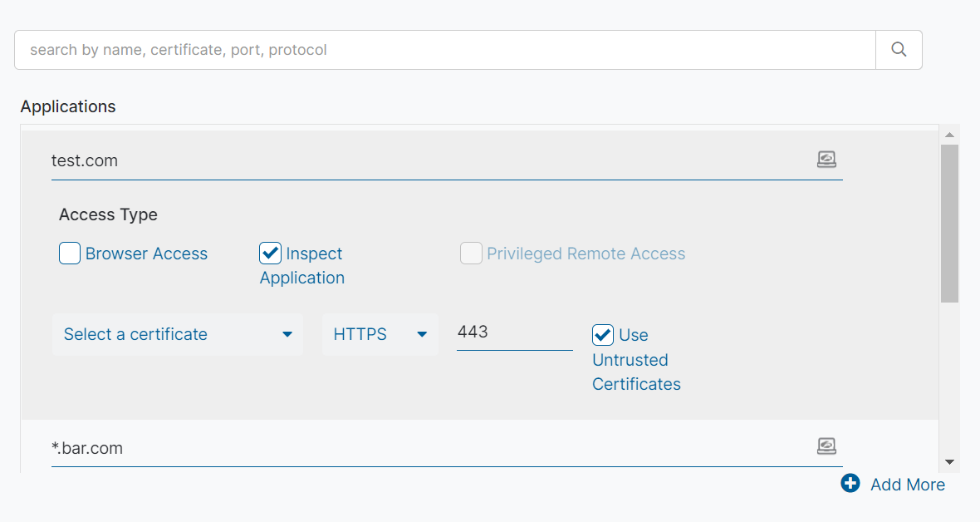Click the chevron on the certificate selector
This screenshot has width=980, height=522.
coord(288,334)
